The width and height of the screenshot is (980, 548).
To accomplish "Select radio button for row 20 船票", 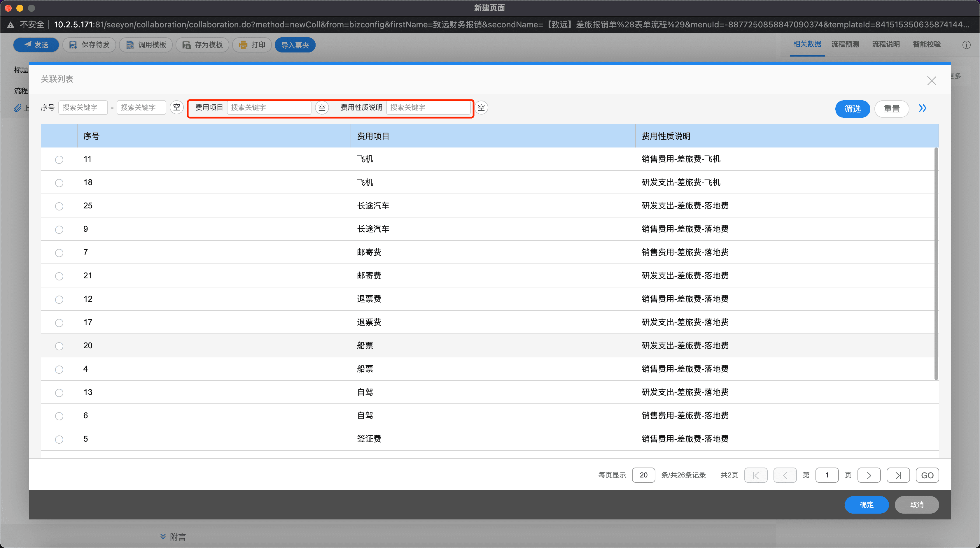I will pyautogui.click(x=59, y=346).
